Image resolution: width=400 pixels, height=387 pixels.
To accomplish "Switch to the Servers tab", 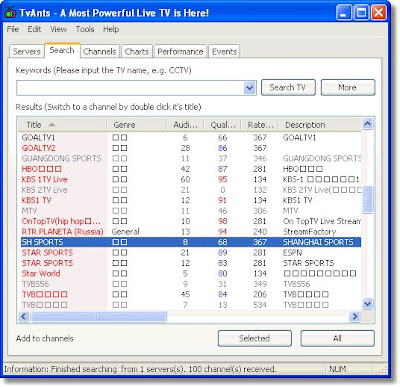I will coord(26,52).
